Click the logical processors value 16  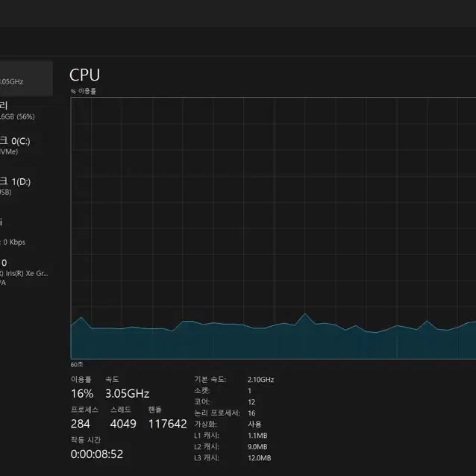pos(251,413)
